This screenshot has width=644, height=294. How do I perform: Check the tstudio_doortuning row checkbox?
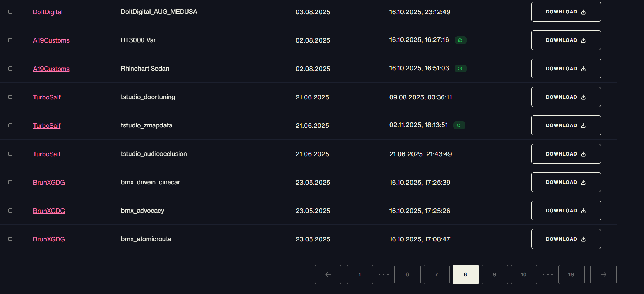click(x=10, y=97)
